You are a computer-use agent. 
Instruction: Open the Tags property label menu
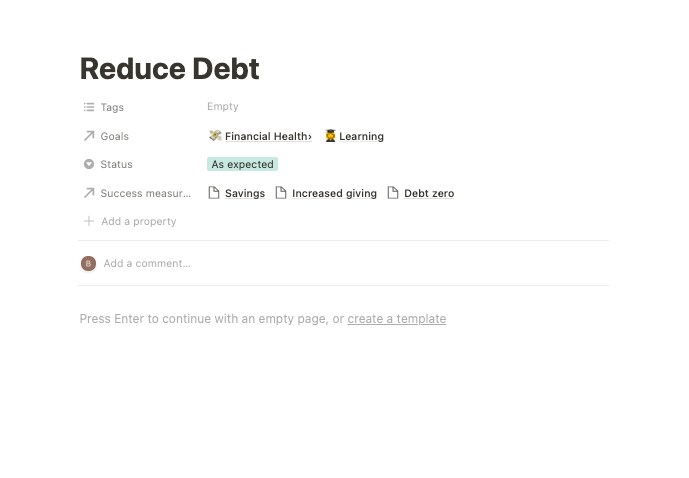pyautogui.click(x=112, y=107)
